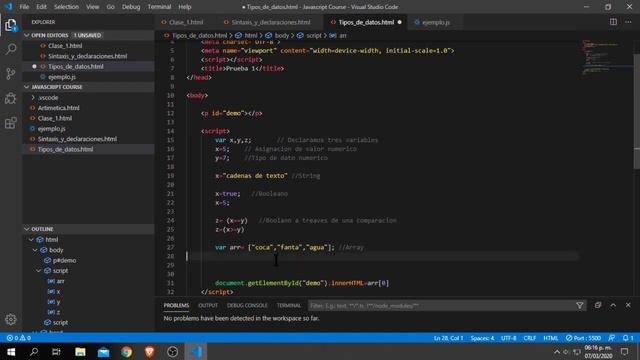Switch to the Output panel tab
The image size is (640, 360).
pyautogui.click(x=208, y=305)
